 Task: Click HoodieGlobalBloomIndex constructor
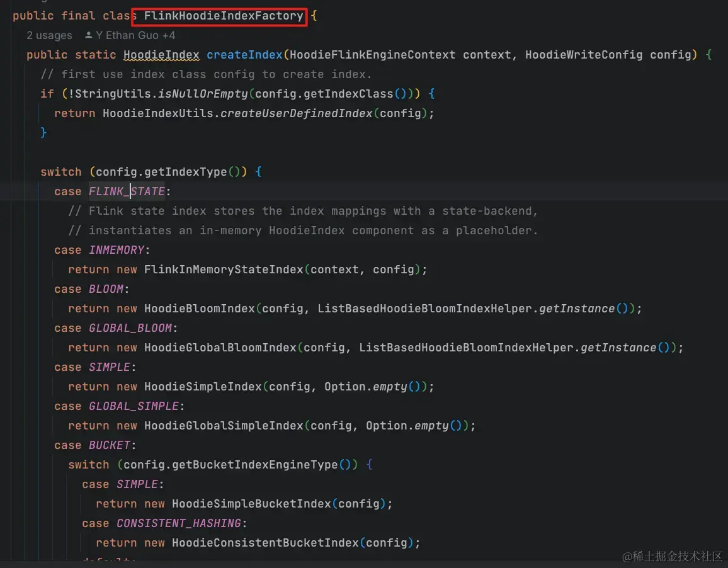pos(220,348)
